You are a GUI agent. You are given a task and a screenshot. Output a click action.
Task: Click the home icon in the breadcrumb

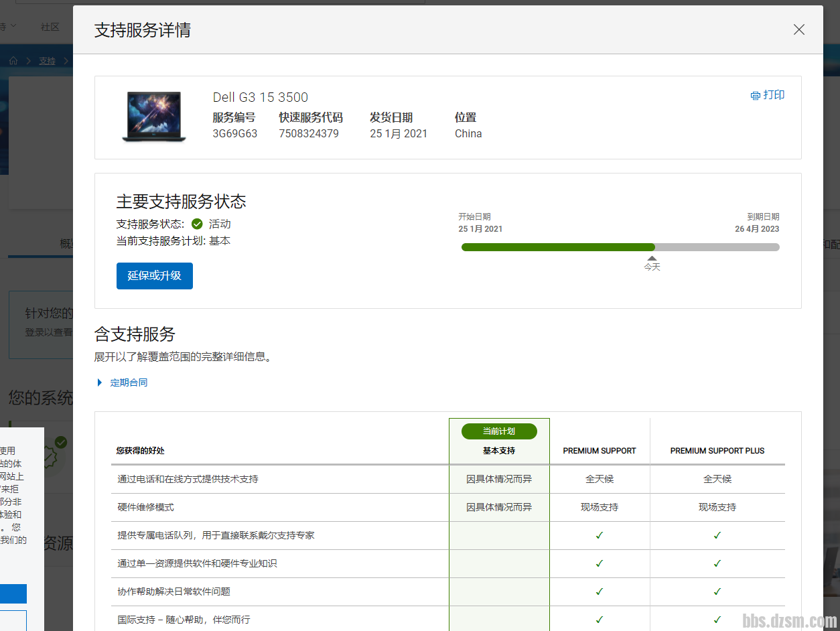coord(13,61)
